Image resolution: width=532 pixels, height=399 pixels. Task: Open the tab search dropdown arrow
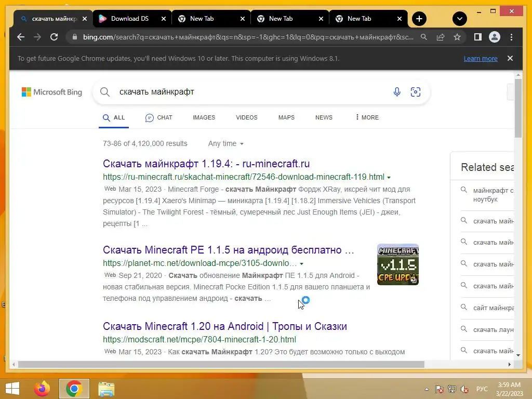coord(459,19)
